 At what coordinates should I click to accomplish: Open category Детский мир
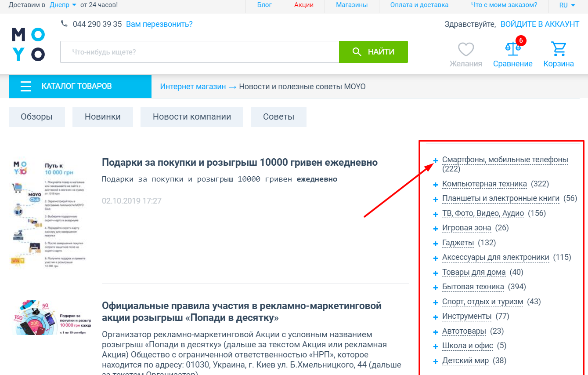coord(465,360)
